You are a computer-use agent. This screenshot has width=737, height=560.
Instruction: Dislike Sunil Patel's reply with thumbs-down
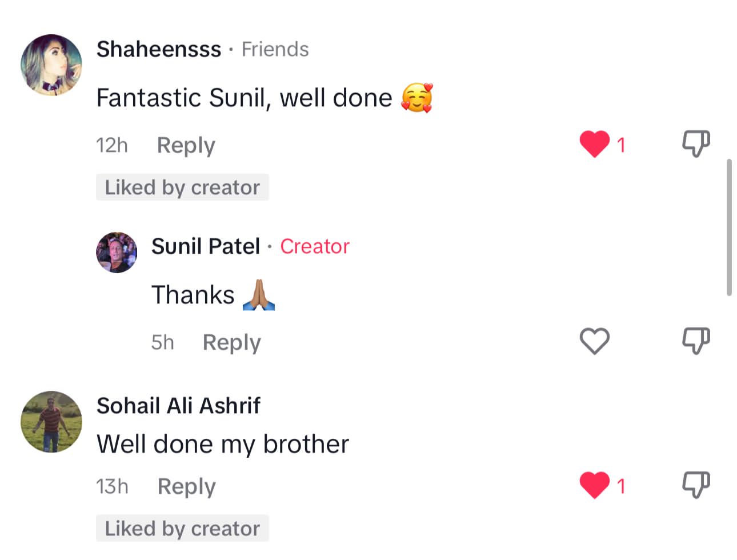tap(696, 341)
